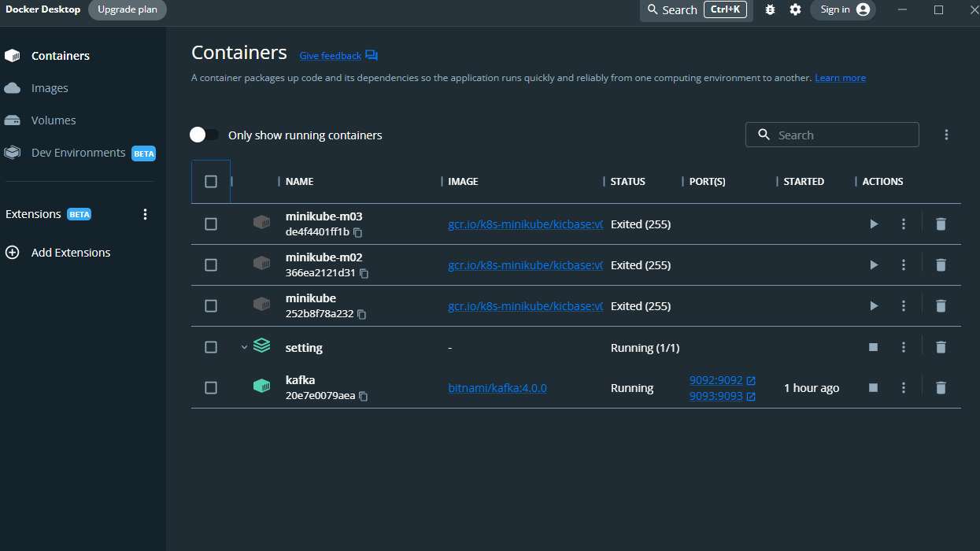Sort by NAME column header
This screenshot has height=551, width=980.
[x=300, y=182]
